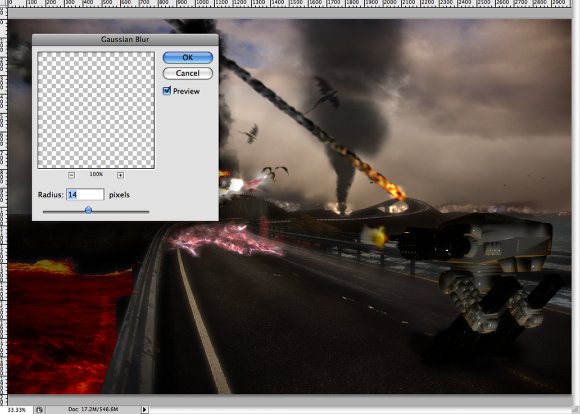Click the 100% preview zoom label
This screenshot has height=414, width=580.
[x=96, y=174]
